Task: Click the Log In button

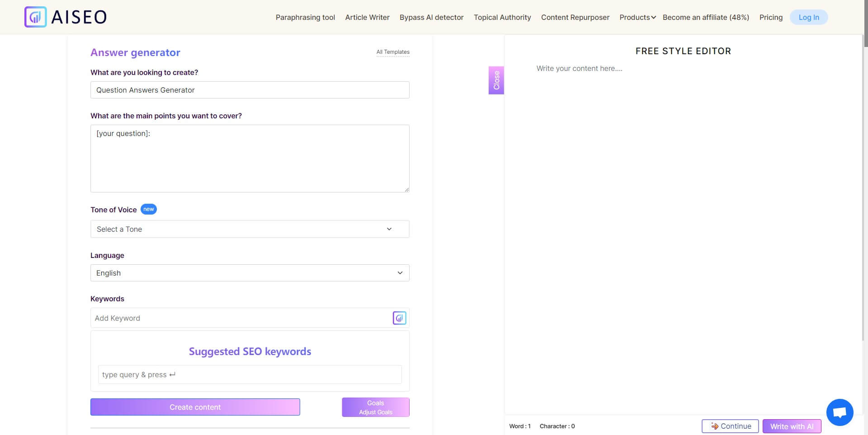Action: 808,17
